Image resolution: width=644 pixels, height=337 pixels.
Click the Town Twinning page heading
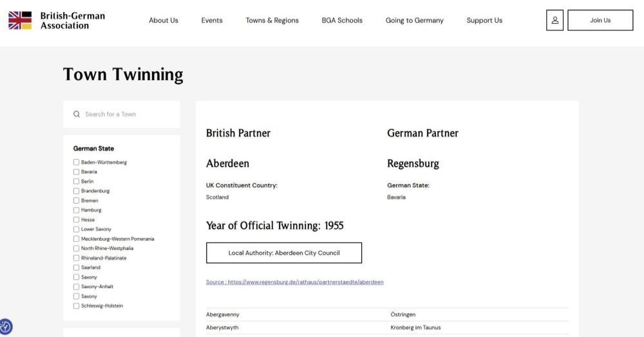click(123, 75)
